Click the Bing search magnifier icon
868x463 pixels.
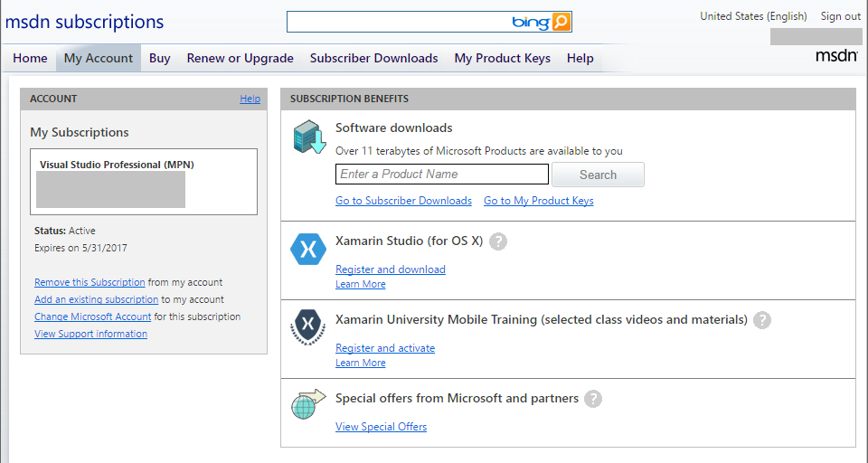point(561,22)
